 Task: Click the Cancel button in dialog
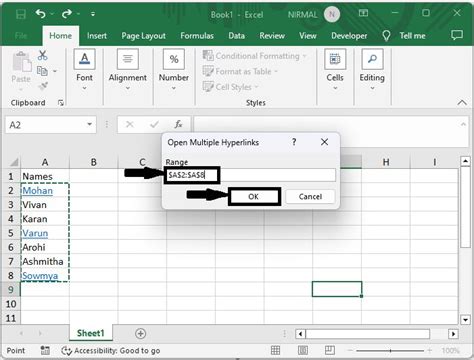coord(310,197)
